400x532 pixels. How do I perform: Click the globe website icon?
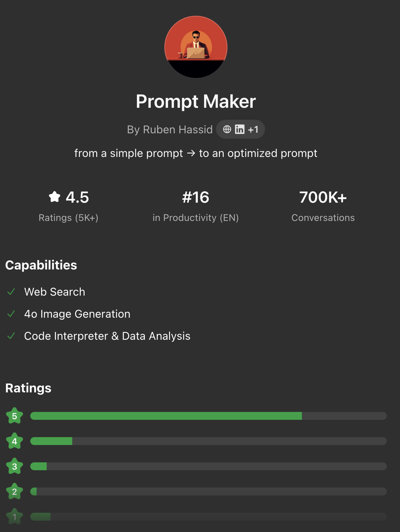(x=228, y=129)
